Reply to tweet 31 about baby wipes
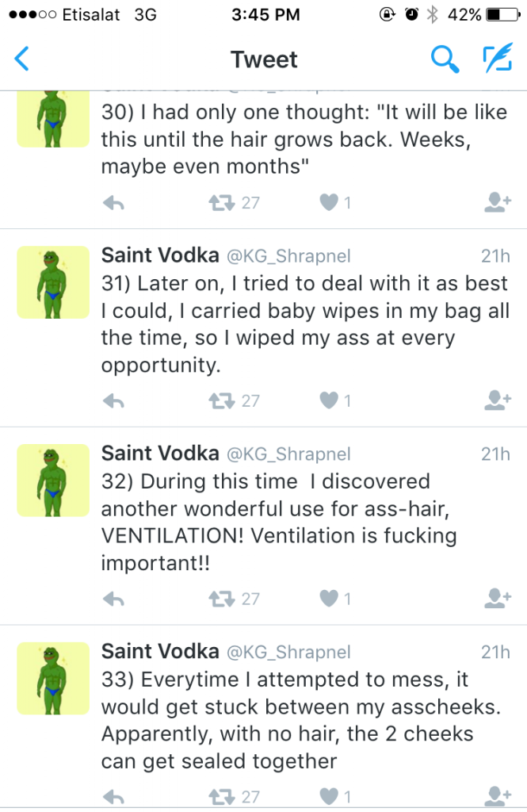This screenshot has height=812, width=527. 114,401
